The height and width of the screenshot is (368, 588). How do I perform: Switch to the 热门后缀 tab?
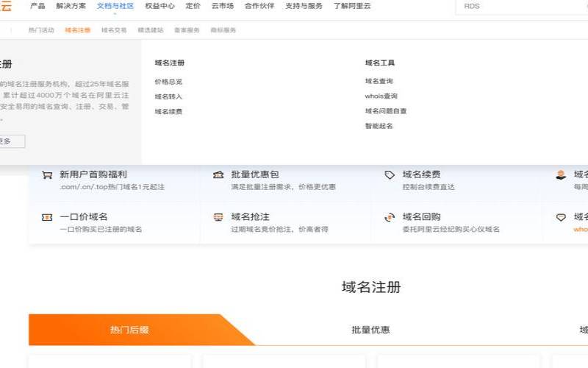pyautogui.click(x=129, y=330)
